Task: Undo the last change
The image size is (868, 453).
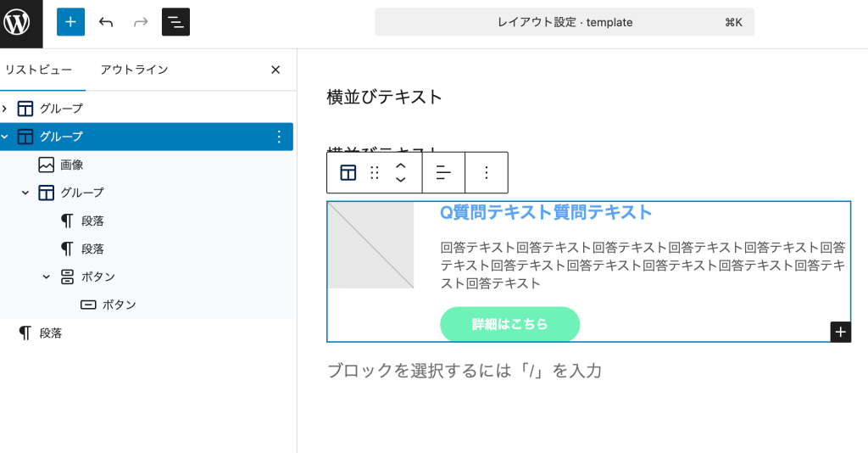Action: 106,22
